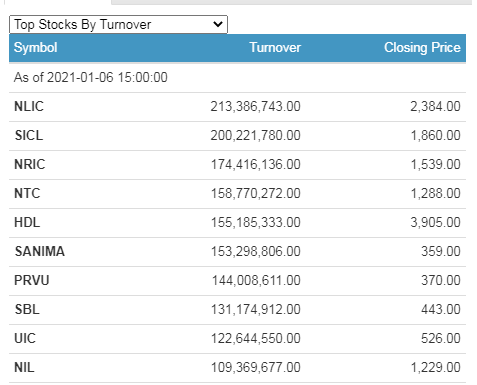Open the NRIC stock symbol link
This screenshot has width=477, height=385.
(x=30, y=165)
